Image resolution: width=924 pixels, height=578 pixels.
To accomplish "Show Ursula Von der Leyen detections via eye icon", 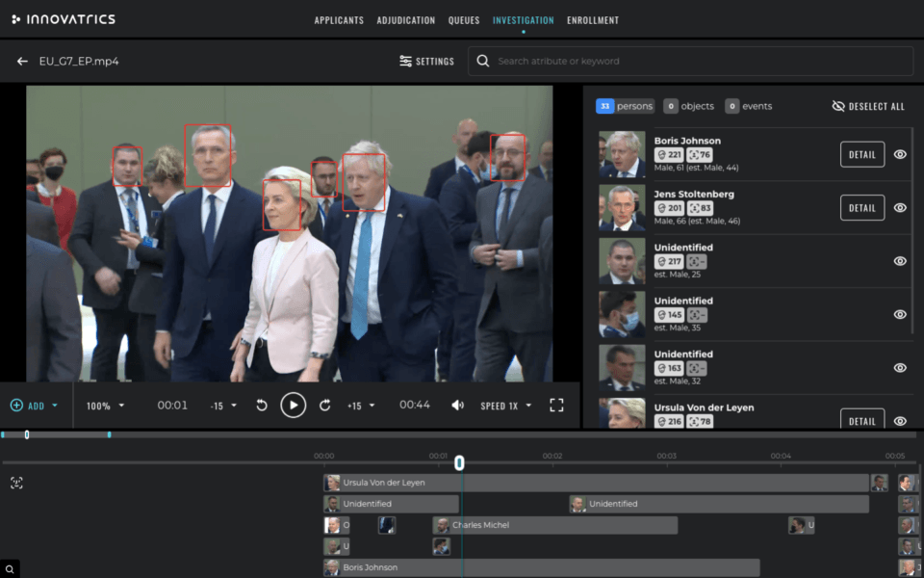I will point(899,421).
